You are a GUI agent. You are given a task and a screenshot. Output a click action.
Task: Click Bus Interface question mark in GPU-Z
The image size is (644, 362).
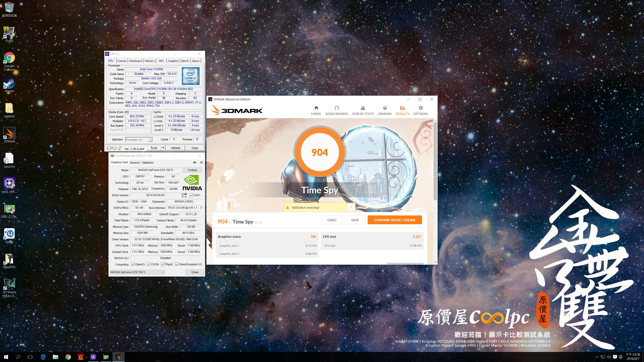[201, 208]
